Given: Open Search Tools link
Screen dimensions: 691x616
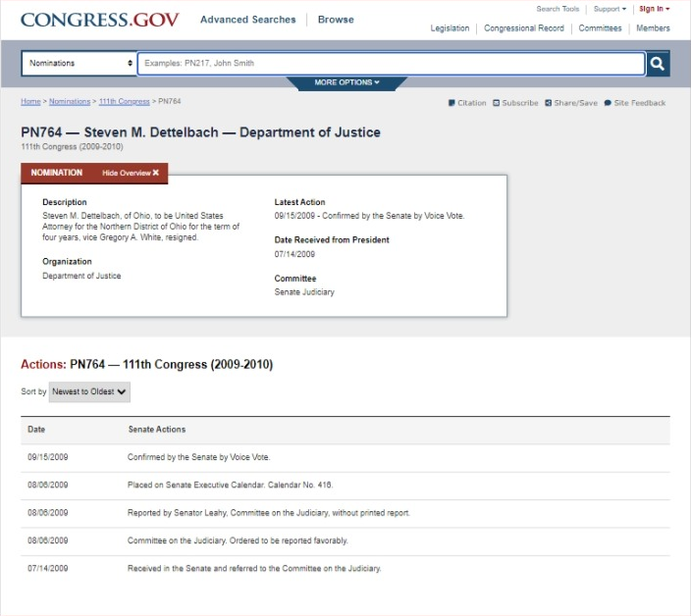Looking at the screenshot, I should [x=558, y=9].
